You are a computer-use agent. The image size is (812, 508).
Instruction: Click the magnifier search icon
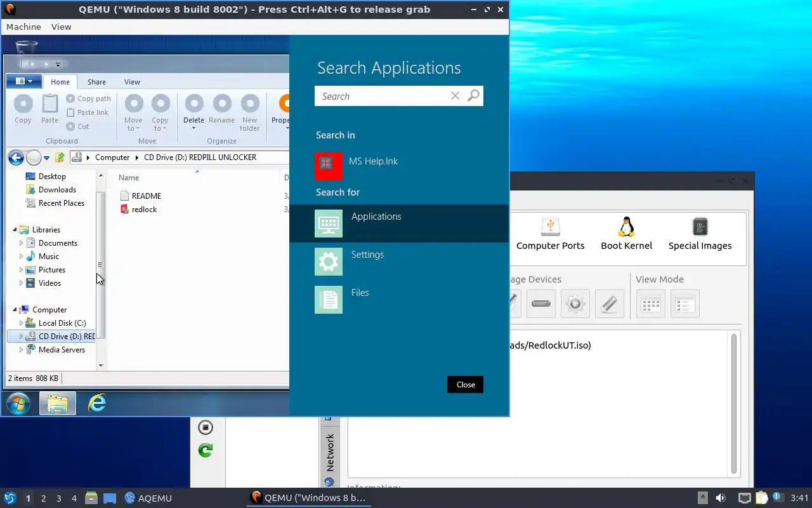473,96
